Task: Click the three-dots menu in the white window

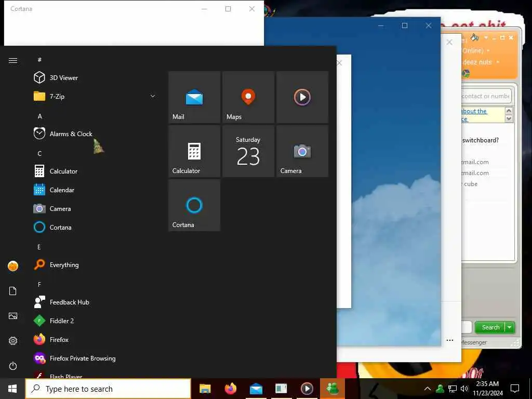Action: click(450, 340)
